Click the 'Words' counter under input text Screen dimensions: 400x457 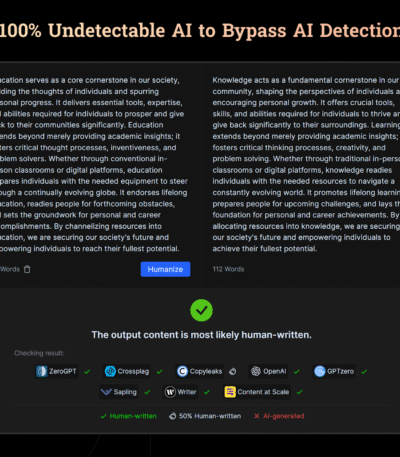coord(10,269)
